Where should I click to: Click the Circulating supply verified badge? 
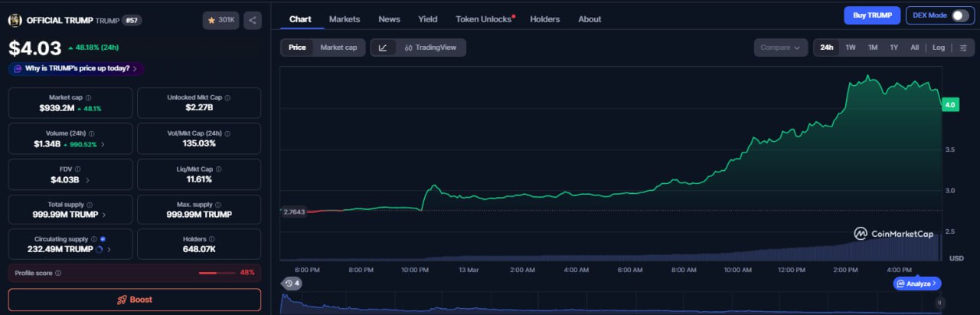click(x=103, y=239)
